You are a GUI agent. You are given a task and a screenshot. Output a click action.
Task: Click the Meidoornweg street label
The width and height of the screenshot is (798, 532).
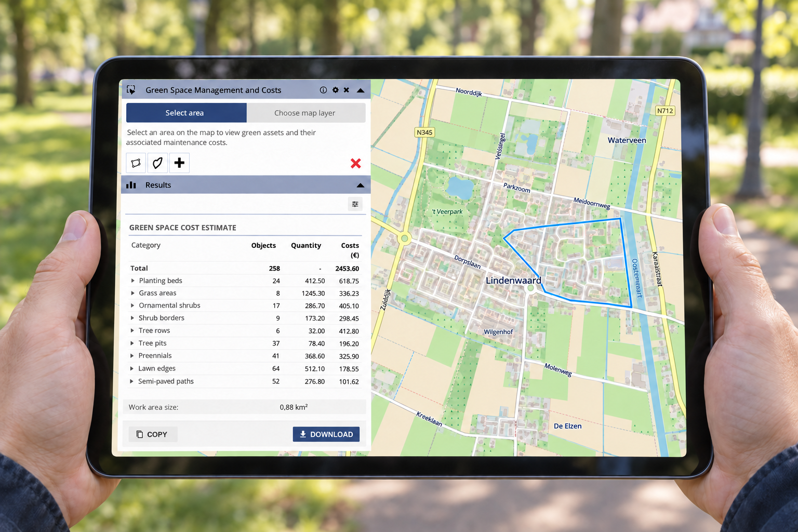click(x=592, y=203)
